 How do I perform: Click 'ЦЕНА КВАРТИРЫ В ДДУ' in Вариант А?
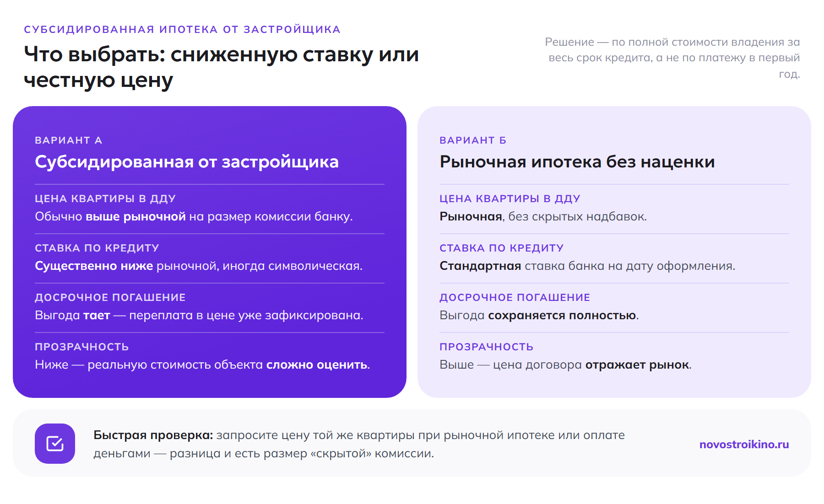(x=105, y=198)
